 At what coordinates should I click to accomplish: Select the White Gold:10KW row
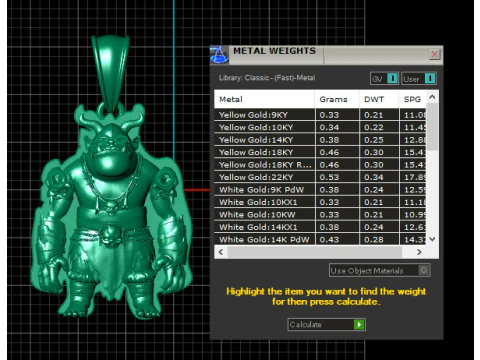coord(320,215)
